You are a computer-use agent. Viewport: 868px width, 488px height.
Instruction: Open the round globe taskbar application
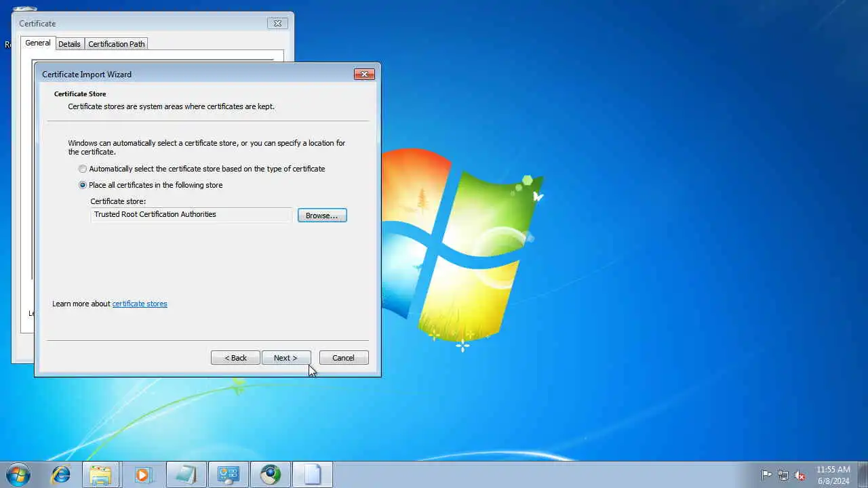(x=271, y=474)
